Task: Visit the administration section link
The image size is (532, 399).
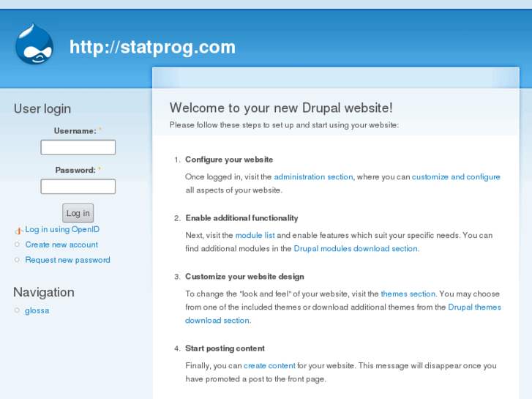Action: [x=313, y=177]
